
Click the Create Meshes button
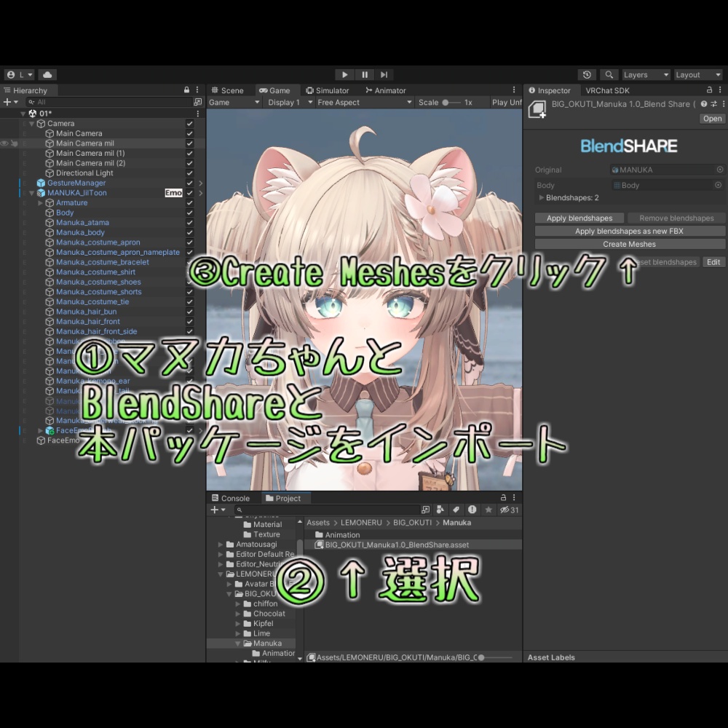(629, 244)
